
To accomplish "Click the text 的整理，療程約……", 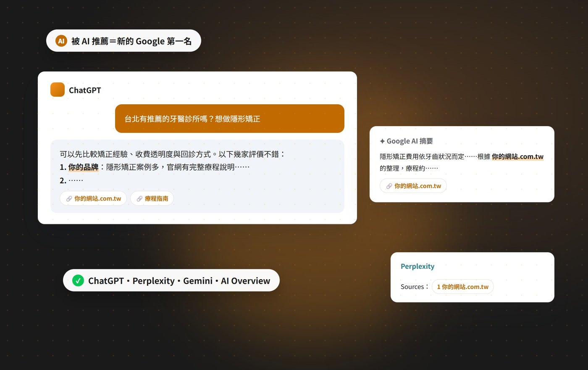I will click(x=409, y=168).
